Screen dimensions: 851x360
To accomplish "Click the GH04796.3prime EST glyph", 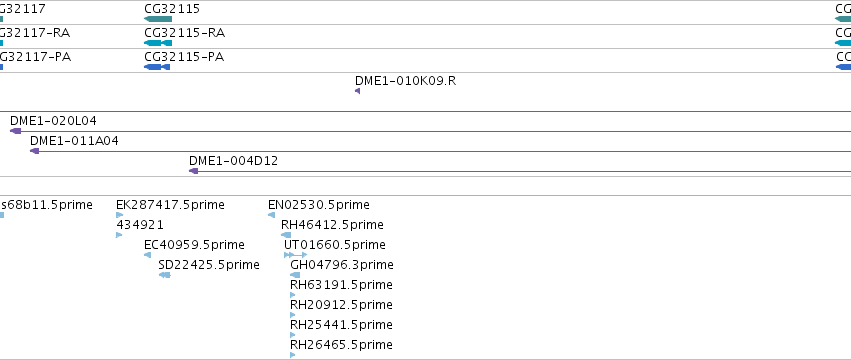I will coord(295,275).
